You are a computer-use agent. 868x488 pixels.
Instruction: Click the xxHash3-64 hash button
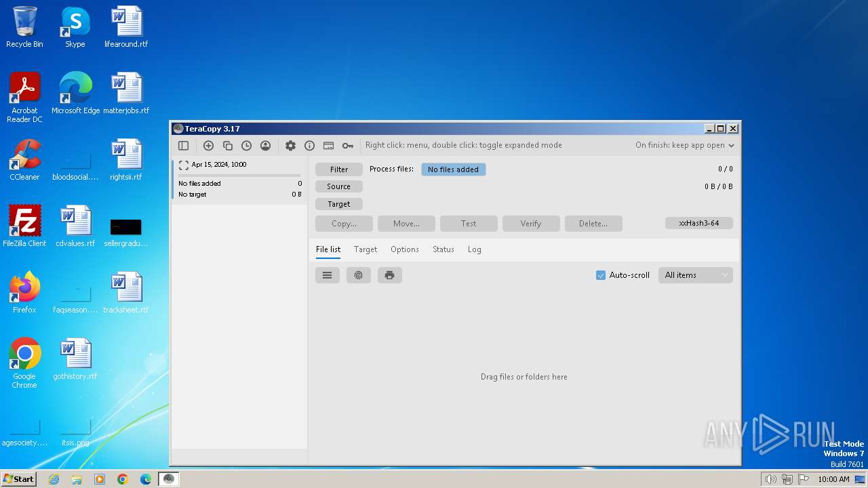tap(699, 223)
